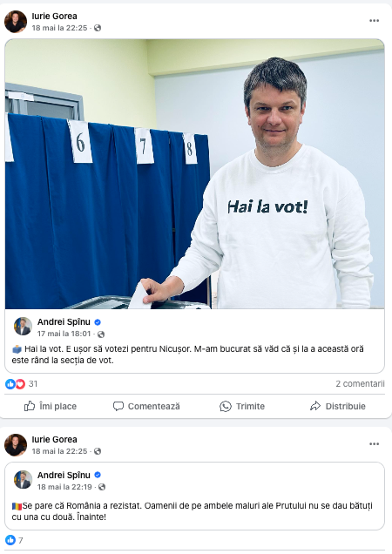
Task: Click the blue like reaction icon beside 31
Action: 10,383
